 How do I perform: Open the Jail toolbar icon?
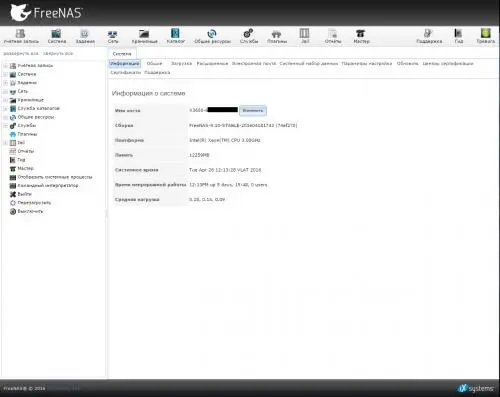(x=305, y=36)
